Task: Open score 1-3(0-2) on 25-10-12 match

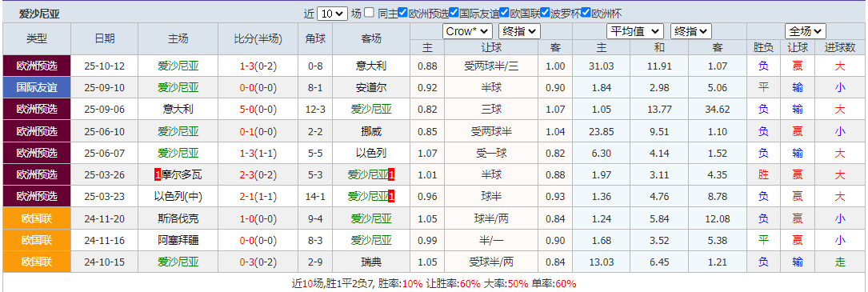Action: tap(258, 66)
